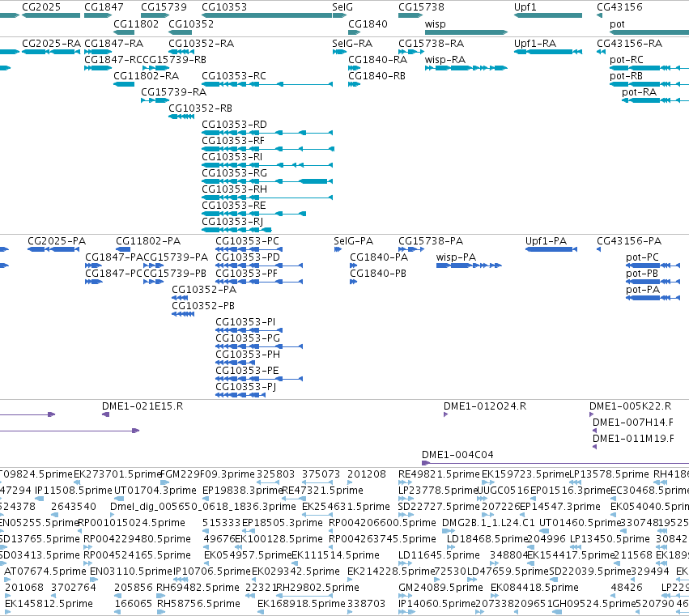Select the CG1840-RB transcript label

(377, 76)
